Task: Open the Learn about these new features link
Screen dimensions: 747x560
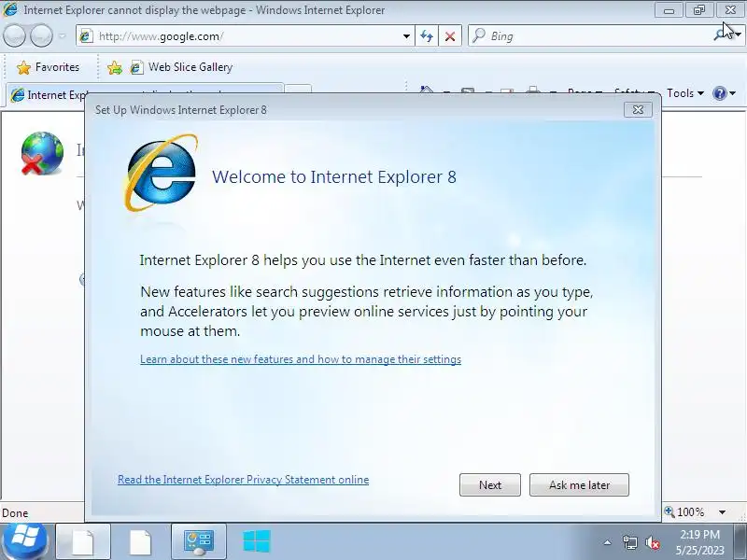Action: [x=301, y=359]
